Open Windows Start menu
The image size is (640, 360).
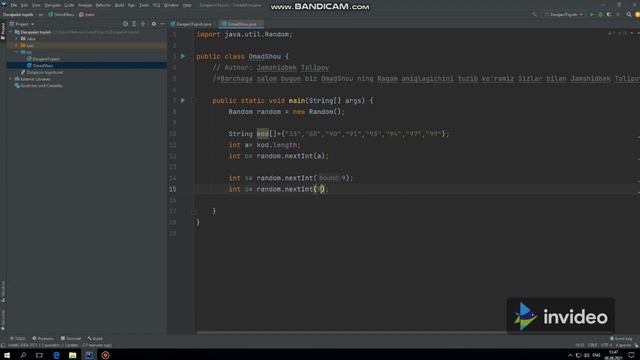pyautogui.click(x=7, y=355)
